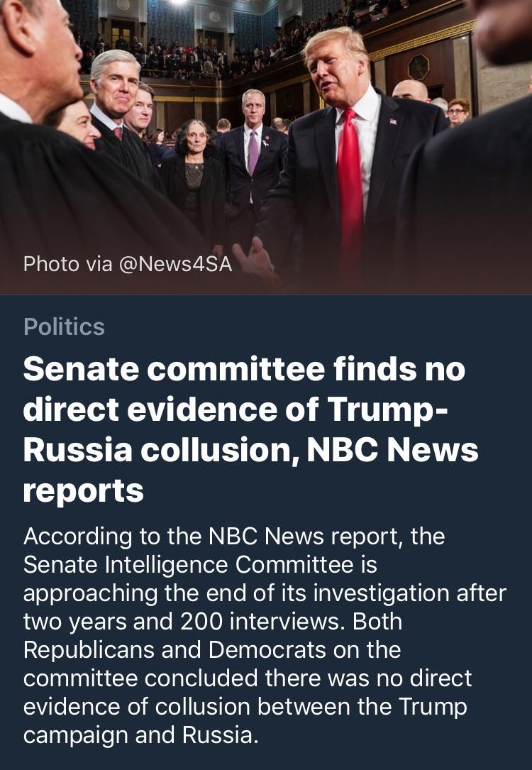Click "Republicans and Democrats" in the summary
This screenshot has height=770, width=532.
(x=174, y=649)
